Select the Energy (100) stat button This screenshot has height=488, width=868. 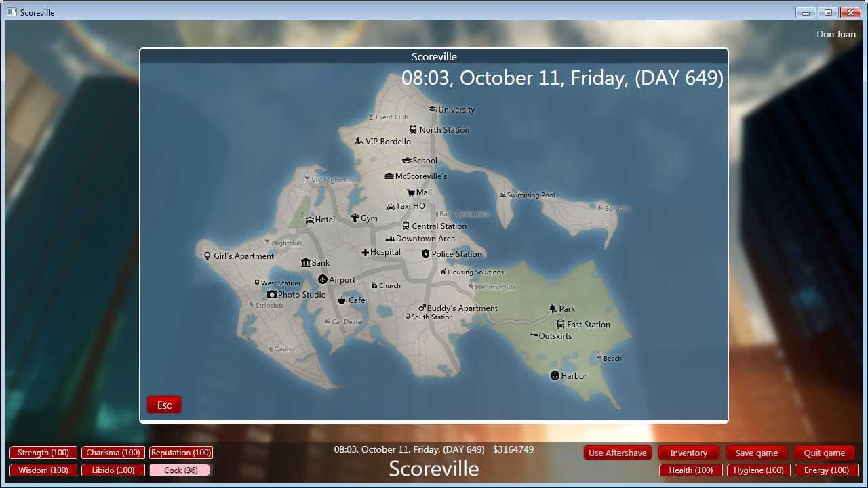tap(826, 470)
